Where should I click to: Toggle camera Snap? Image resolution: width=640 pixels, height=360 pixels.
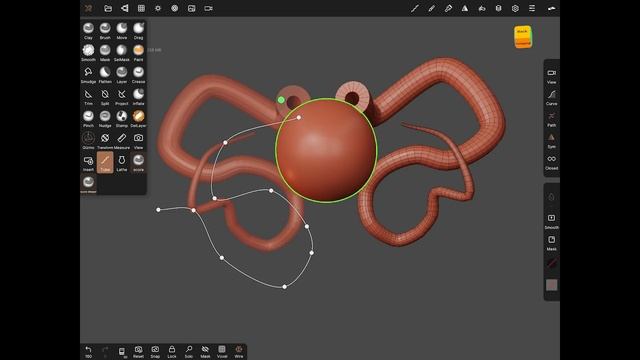point(155,351)
